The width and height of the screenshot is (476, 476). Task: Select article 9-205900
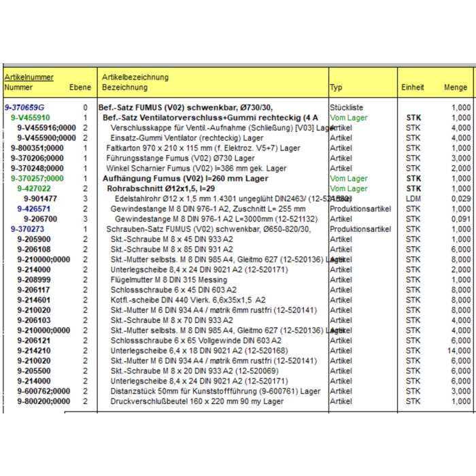34,239
